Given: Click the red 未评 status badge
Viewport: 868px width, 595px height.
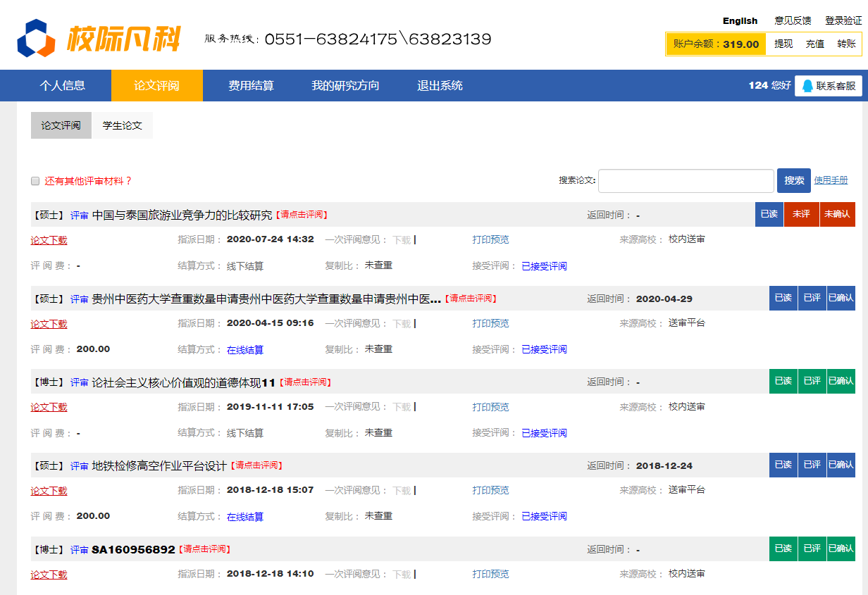Looking at the screenshot, I should tap(801, 214).
